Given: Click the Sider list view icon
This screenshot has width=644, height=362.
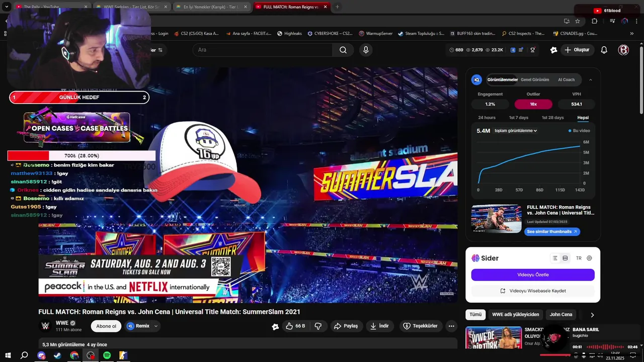Looking at the screenshot, I should 555,258.
